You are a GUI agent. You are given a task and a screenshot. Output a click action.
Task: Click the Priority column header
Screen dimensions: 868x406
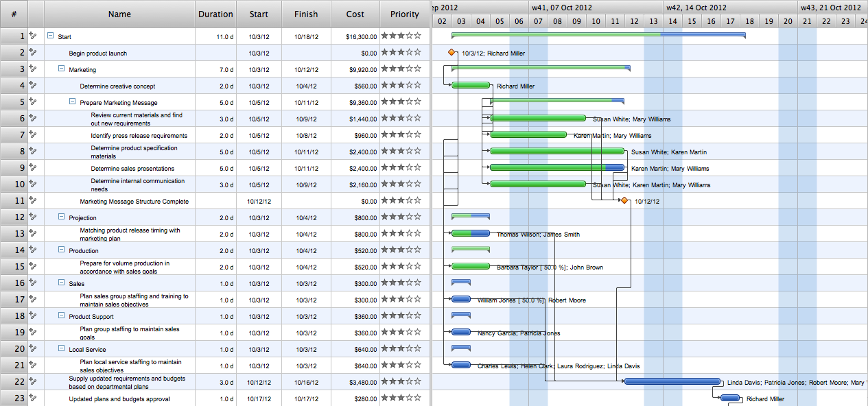[404, 14]
